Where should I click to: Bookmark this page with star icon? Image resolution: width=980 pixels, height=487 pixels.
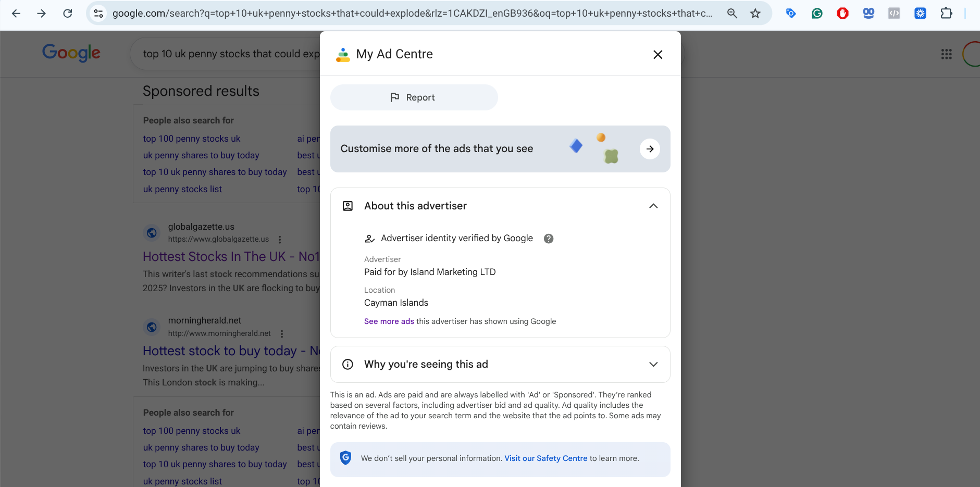coord(755,14)
